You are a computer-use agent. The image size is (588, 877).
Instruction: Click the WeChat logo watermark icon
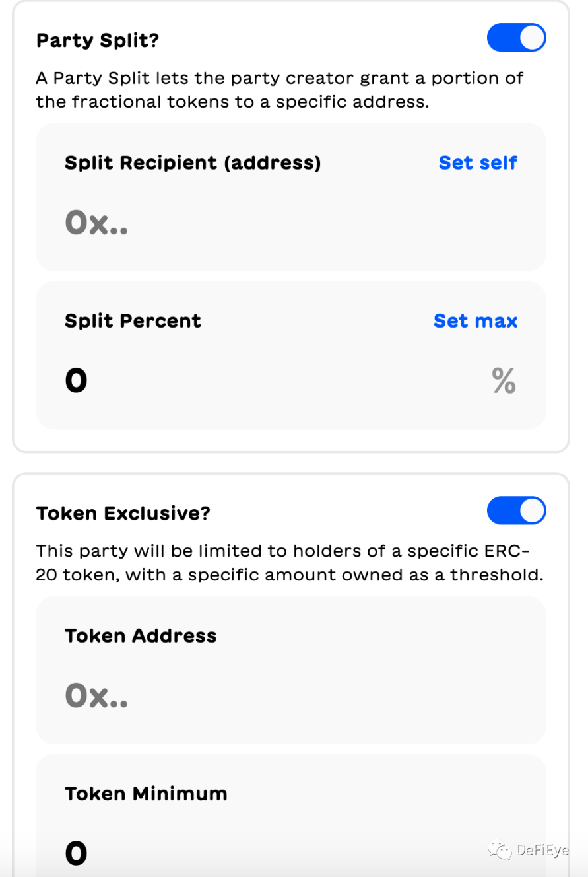pos(500,850)
